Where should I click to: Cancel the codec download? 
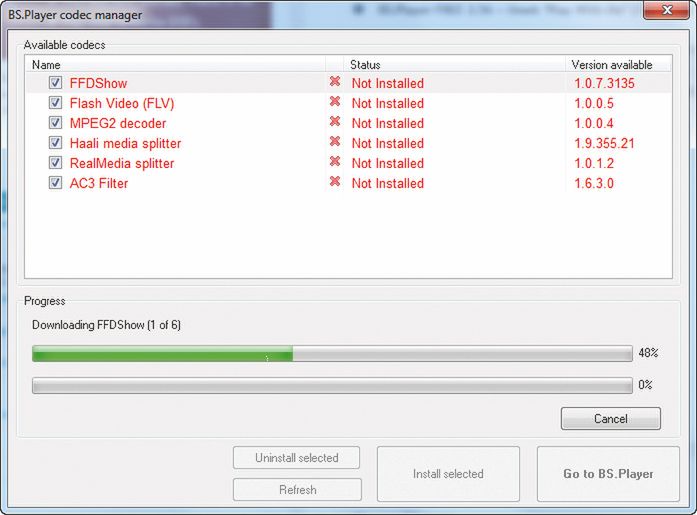pyautogui.click(x=611, y=419)
